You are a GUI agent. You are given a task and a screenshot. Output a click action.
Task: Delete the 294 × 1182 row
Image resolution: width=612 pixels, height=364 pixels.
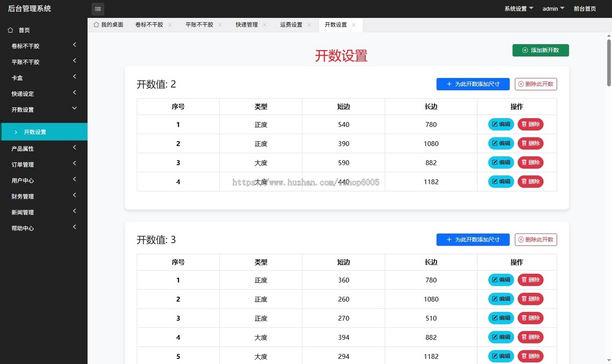pos(530,356)
